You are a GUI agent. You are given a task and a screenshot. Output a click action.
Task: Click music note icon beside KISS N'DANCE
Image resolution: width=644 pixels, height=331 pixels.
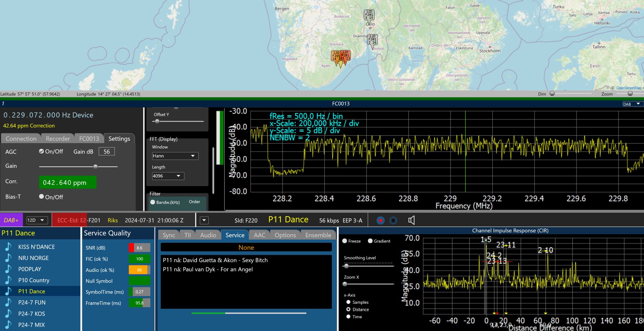coord(8,247)
